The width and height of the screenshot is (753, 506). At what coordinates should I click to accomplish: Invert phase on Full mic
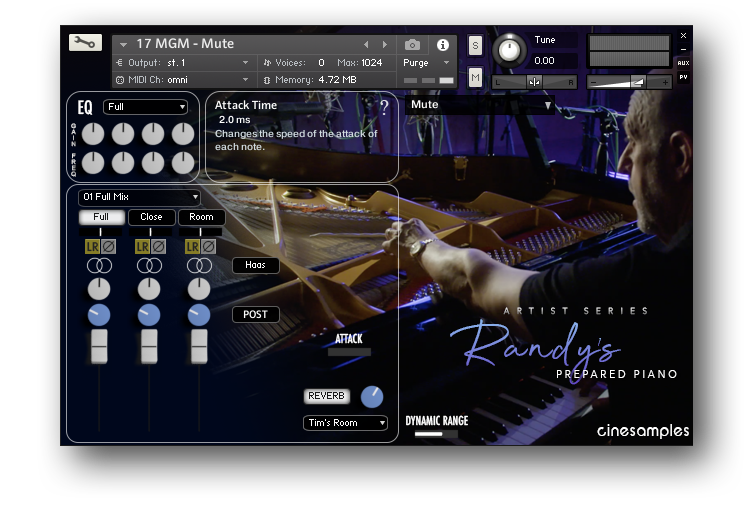(x=109, y=247)
